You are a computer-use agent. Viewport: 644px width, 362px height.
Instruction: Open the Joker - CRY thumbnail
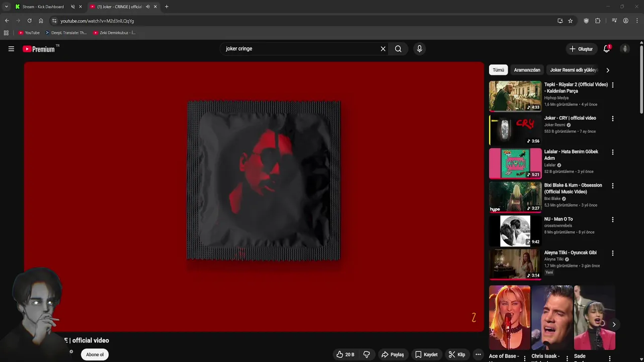[515, 130]
